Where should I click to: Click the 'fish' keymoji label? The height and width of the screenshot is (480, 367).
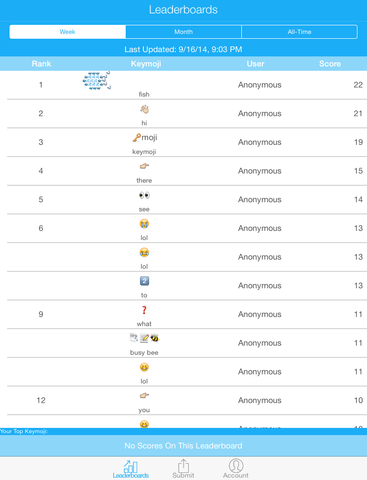pyautogui.click(x=144, y=94)
